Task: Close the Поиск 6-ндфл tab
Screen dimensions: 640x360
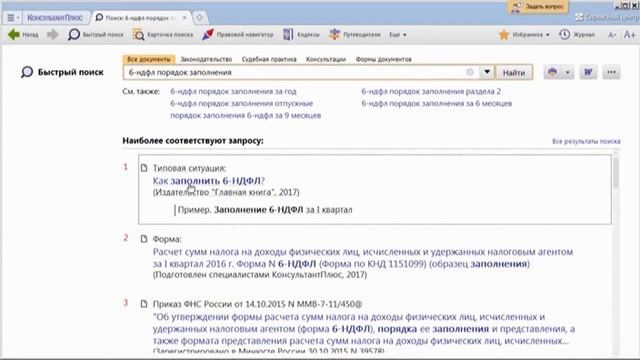Action: point(184,18)
